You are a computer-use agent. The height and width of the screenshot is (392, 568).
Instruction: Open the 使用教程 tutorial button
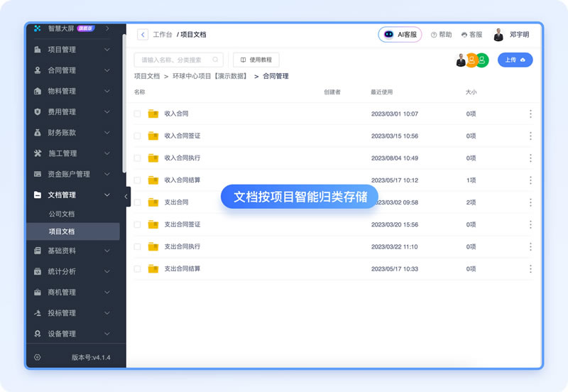(256, 60)
